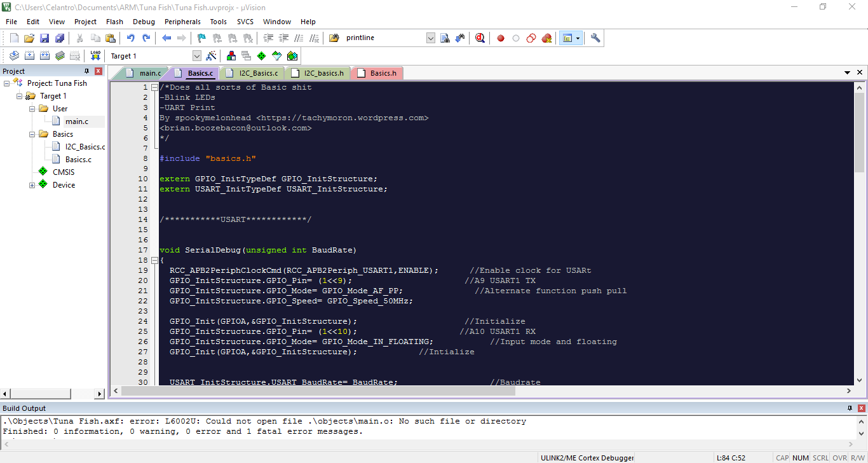The width and height of the screenshot is (868, 463).
Task: Open the Peripherals menu
Action: click(x=182, y=22)
